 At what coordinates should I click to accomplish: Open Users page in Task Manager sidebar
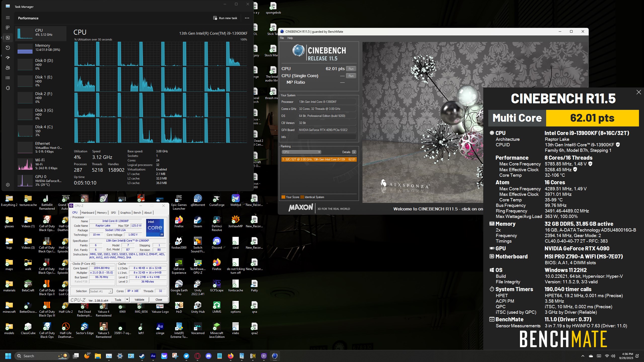8,68
